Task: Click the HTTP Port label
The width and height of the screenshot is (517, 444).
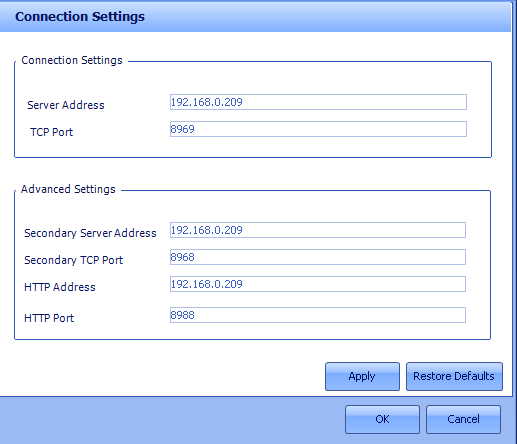Action: pyautogui.click(x=49, y=318)
